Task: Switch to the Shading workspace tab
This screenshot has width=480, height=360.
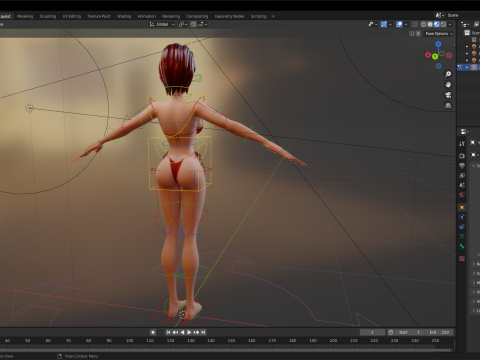Action: pyautogui.click(x=124, y=16)
